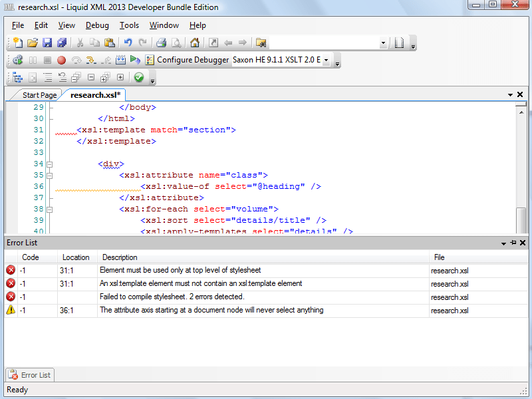This screenshot has width=532, height=399.
Task: Click the single expand plus icon
Action: [x=120, y=77]
